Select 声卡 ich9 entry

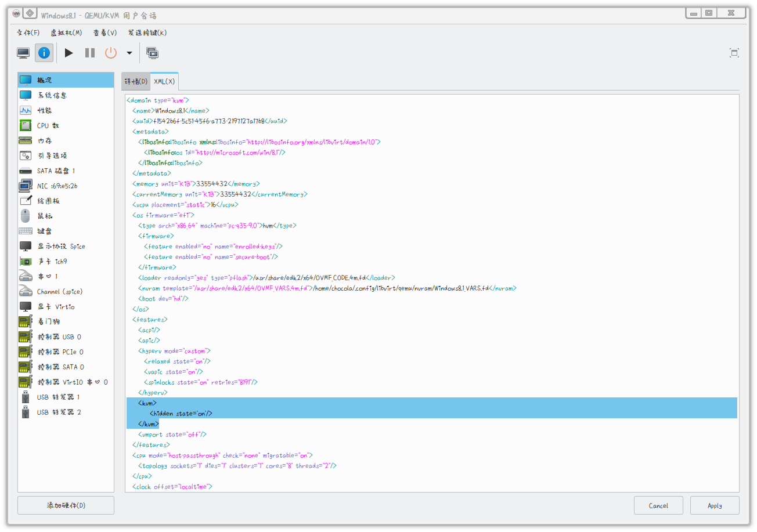coord(66,261)
